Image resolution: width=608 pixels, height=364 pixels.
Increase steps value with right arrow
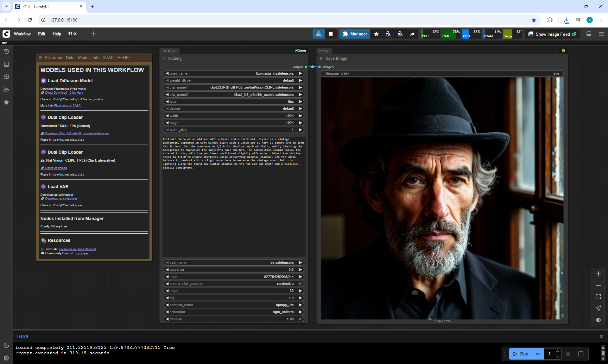(301, 291)
